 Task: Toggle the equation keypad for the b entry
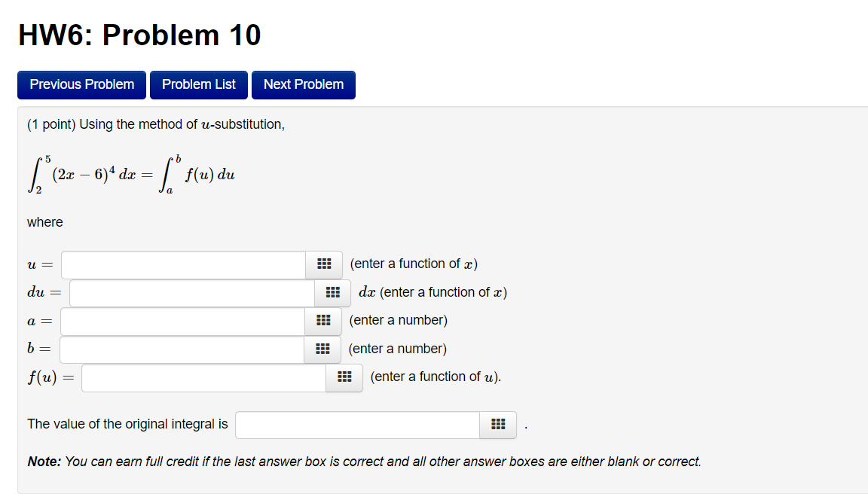pyautogui.click(x=322, y=349)
